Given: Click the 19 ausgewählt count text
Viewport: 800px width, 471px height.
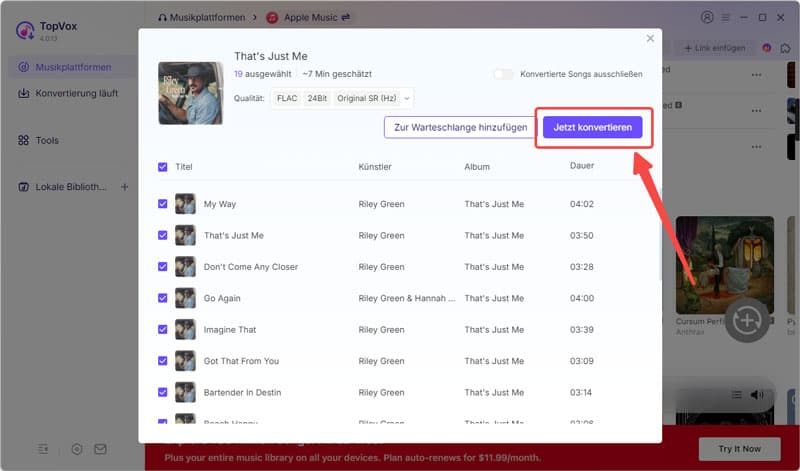Looking at the screenshot, I should tap(262, 74).
